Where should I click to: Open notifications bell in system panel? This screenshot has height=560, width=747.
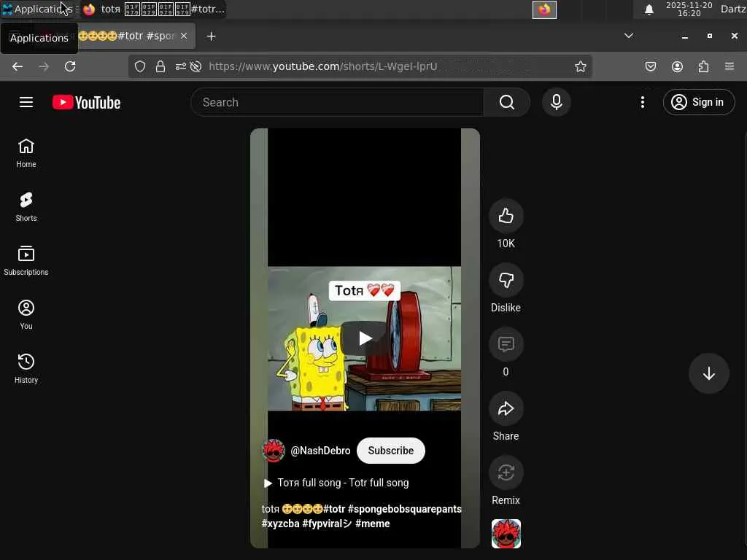(649, 9)
